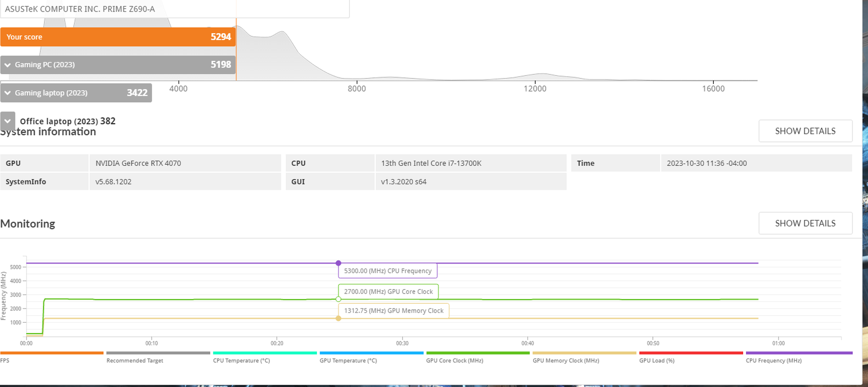
Task: Toggle GPU Temperature (°C) legend entry
Action: click(372, 357)
